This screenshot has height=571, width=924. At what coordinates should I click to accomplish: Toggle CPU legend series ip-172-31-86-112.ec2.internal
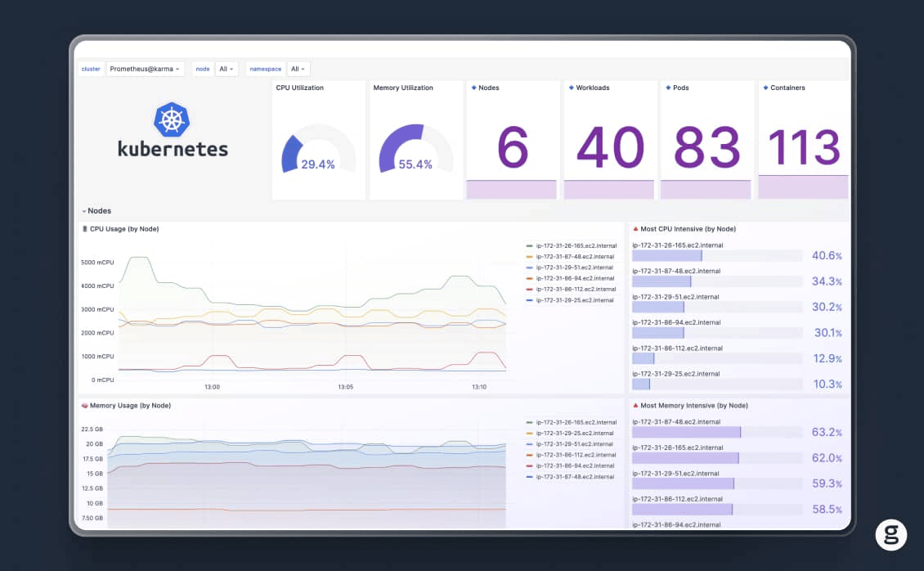(576, 290)
